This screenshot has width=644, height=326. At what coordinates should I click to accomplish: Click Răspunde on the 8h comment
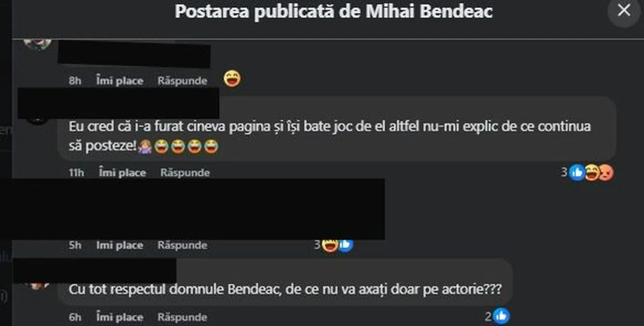(182, 81)
